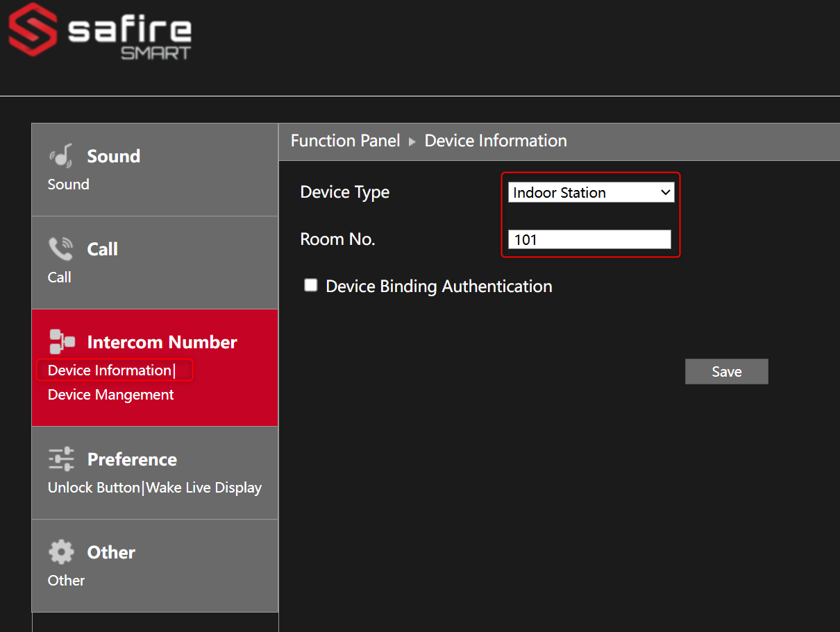The height and width of the screenshot is (632, 840).
Task: Open Unlock Button preference link
Action: coord(94,488)
